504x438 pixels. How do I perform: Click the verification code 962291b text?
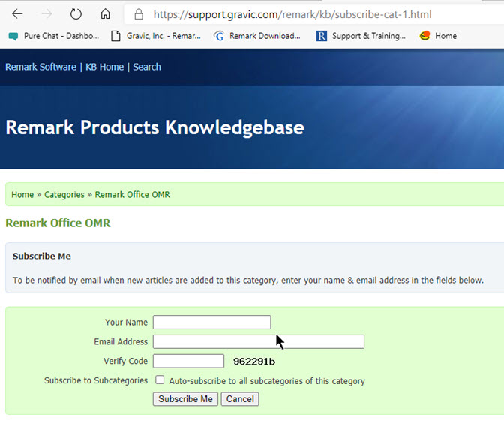[x=254, y=361]
